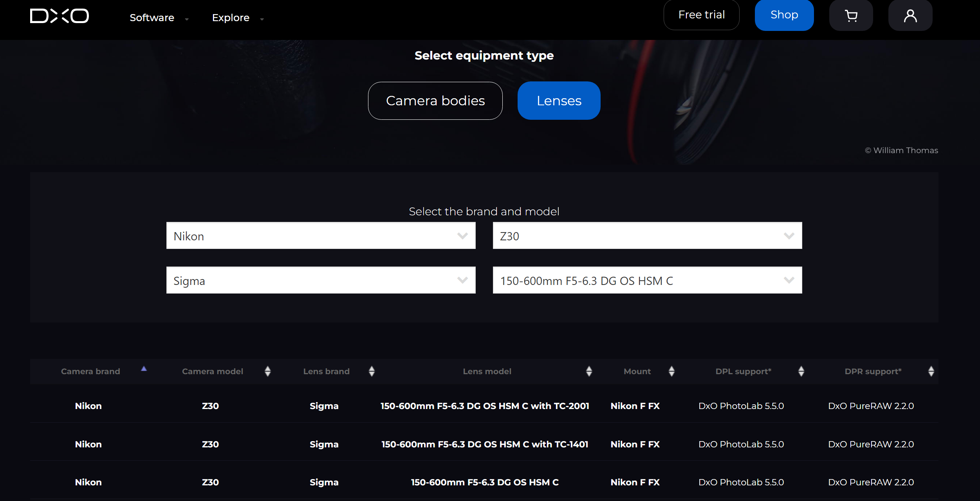Viewport: 980px width, 501px height.
Task: Sort table by Lens brand
Action: pos(372,371)
